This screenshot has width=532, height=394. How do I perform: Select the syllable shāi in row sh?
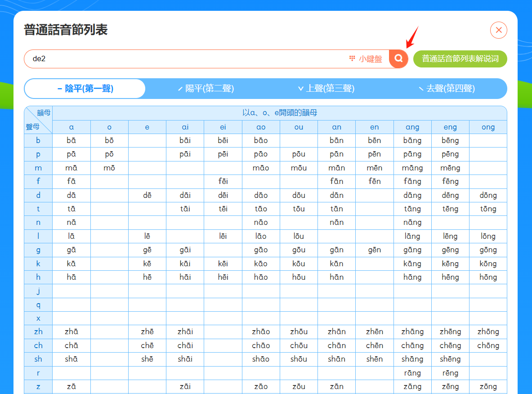coord(185,359)
